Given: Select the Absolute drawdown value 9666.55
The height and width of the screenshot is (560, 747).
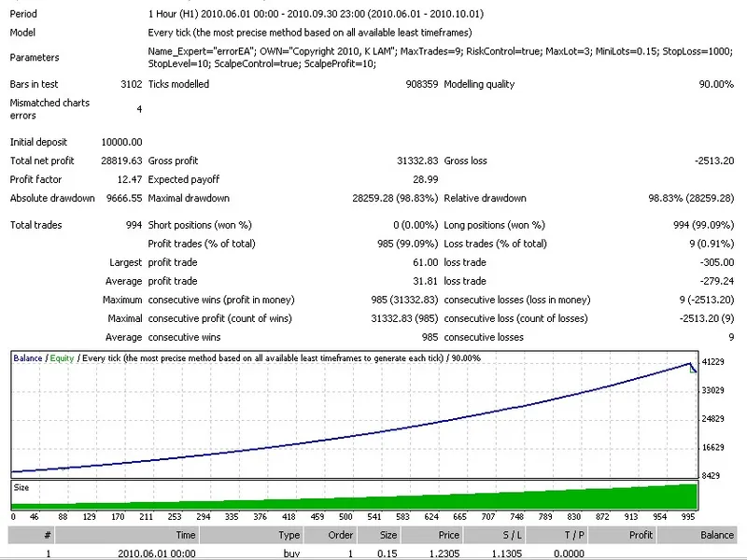Looking at the screenshot, I should pyautogui.click(x=124, y=198).
